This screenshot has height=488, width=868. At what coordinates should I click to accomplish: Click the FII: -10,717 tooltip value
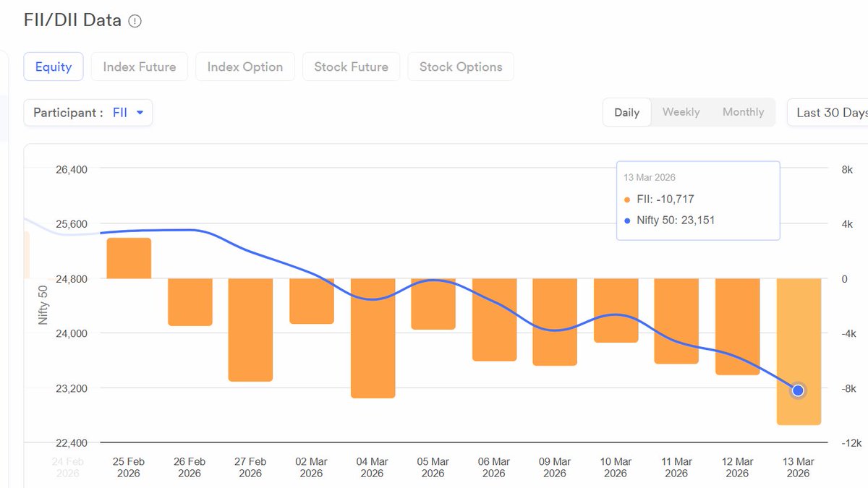(665, 199)
